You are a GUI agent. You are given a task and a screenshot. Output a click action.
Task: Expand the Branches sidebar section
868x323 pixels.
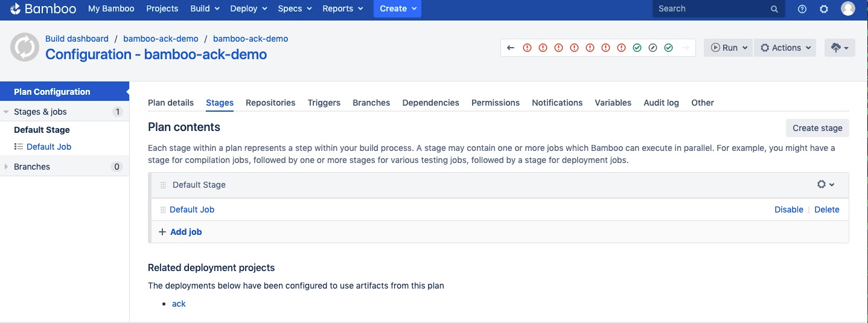6,167
